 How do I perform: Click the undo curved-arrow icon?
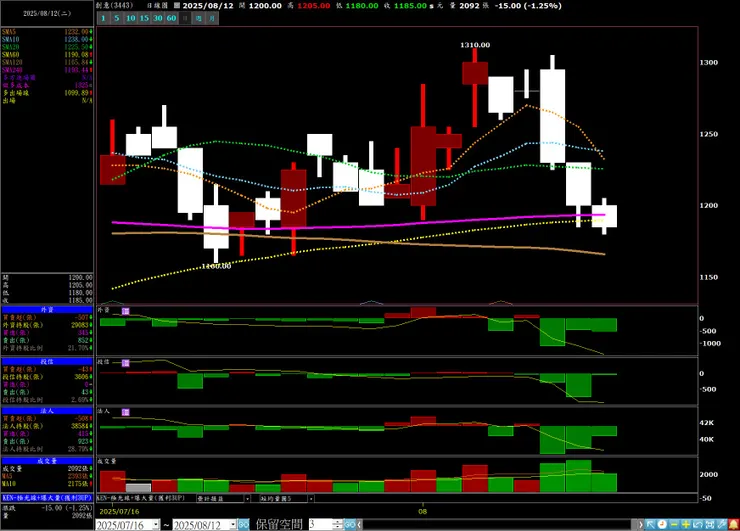point(698,524)
